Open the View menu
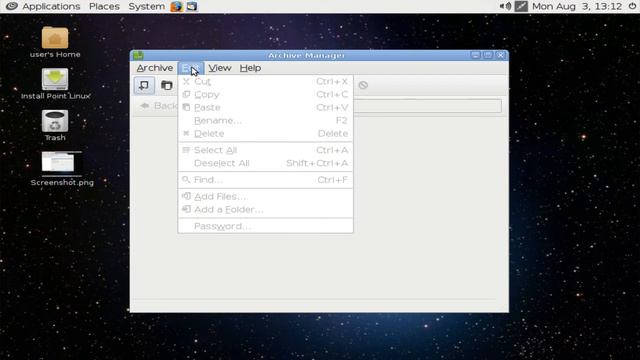 click(220, 68)
